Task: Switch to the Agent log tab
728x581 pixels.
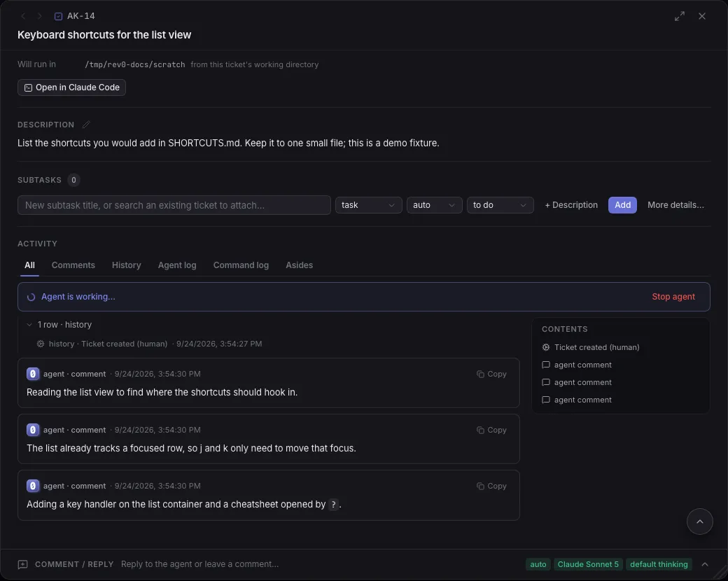Action: click(177, 265)
